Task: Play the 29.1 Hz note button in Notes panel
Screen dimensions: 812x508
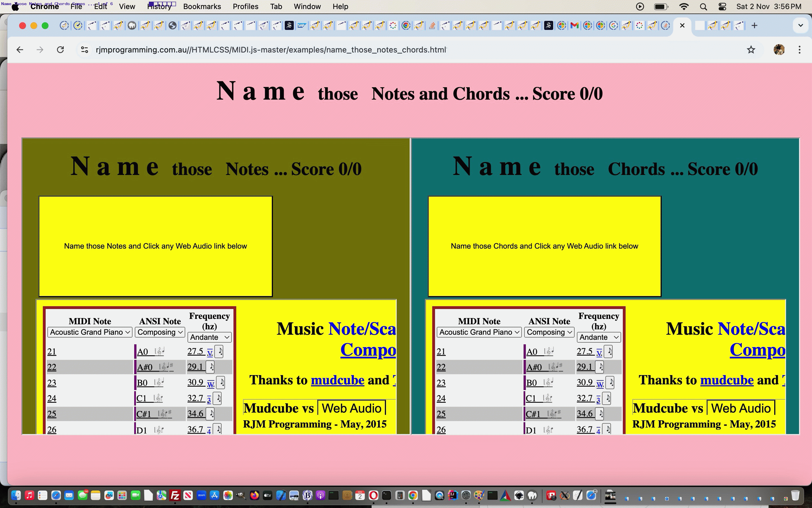Action: [x=210, y=367]
